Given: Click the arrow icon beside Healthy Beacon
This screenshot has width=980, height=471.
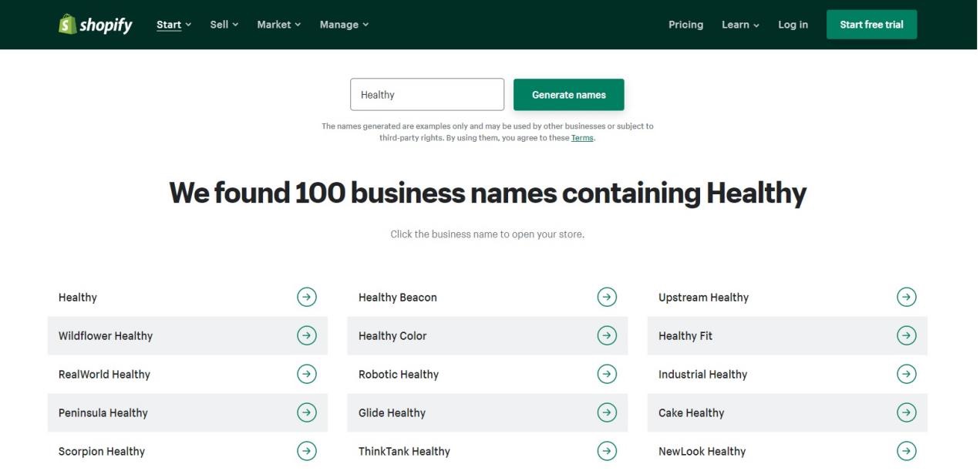Looking at the screenshot, I should (x=606, y=297).
